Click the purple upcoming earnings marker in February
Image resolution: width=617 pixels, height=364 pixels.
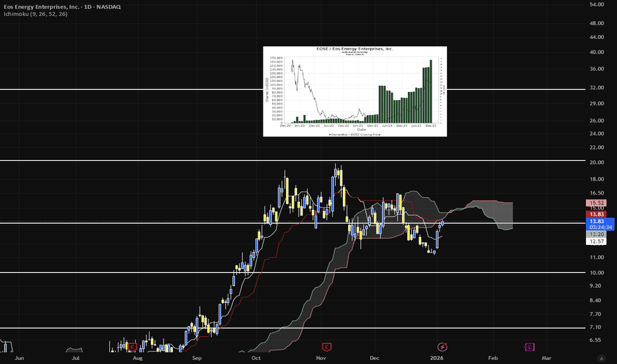[529, 347]
